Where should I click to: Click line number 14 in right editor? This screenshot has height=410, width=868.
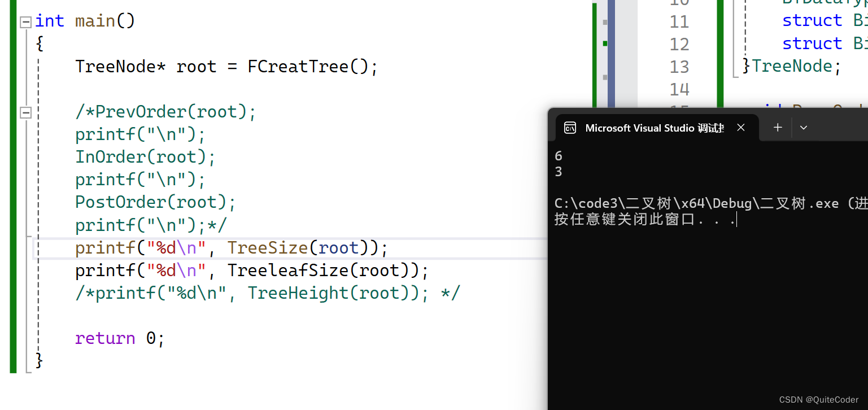coord(679,89)
